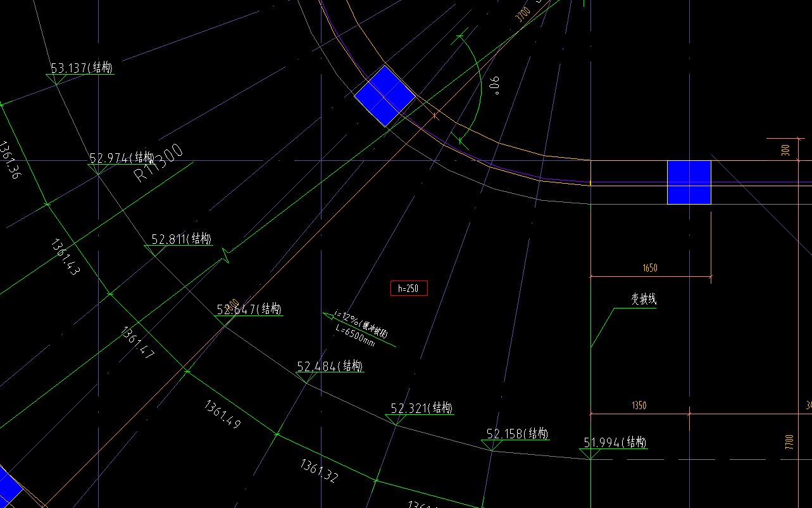This screenshot has height=508, width=812.
Task: Click the 3700 dimension text
Action: 523,15
